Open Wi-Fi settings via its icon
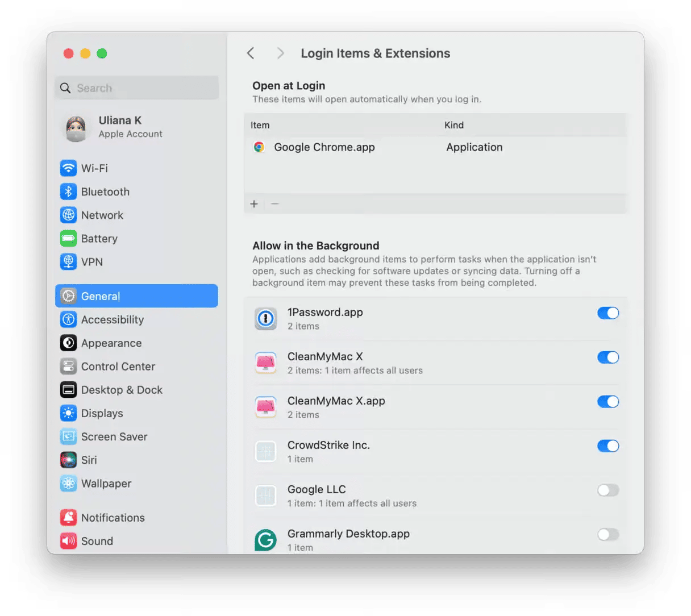The height and width of the screenshot is (616, 691). (x=68, y=168)
